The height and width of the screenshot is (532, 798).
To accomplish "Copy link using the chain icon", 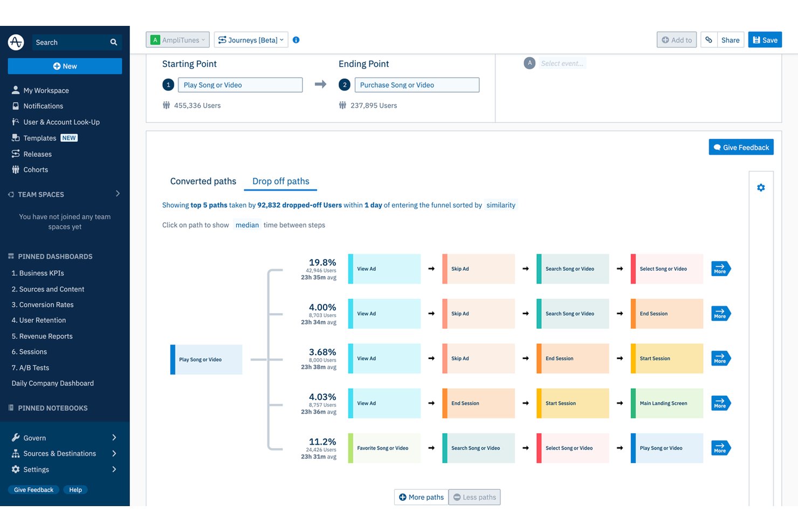I will coord(709,40).
